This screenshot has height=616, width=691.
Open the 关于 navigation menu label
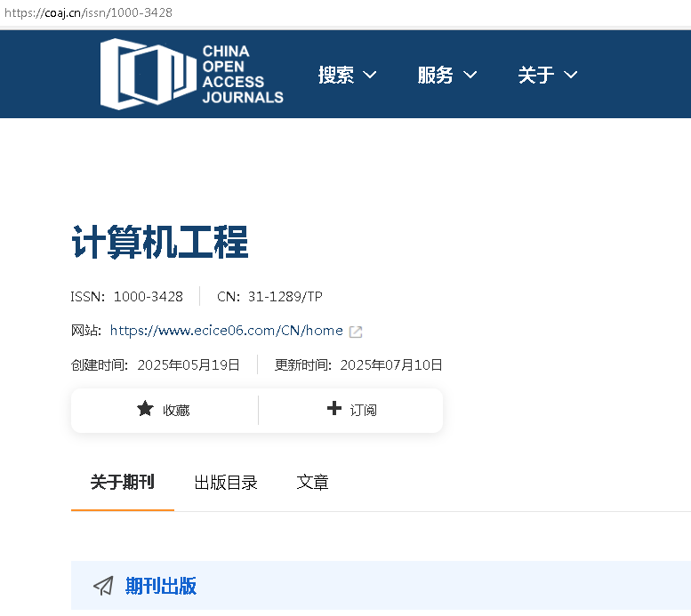536,76
